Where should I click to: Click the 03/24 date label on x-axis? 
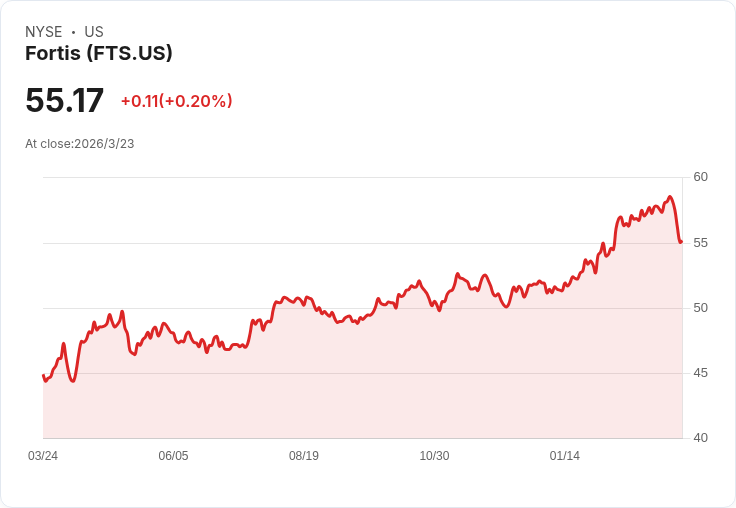coord(43,456)
